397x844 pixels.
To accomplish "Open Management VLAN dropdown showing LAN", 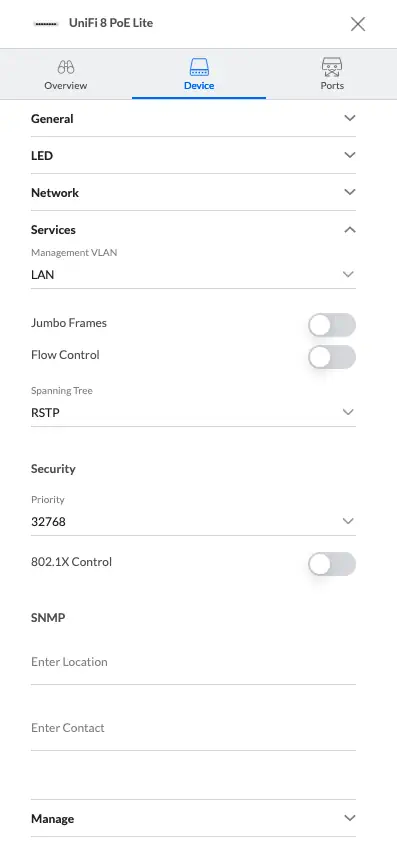I will [x=193, y=275].
